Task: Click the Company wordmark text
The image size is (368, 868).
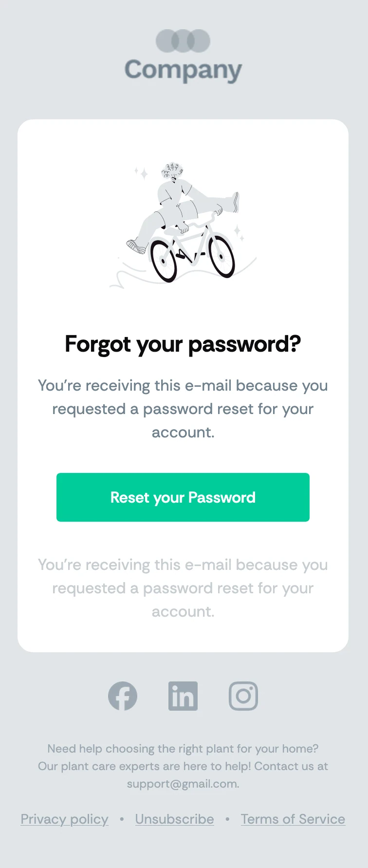Action: (x=183, y=70)
